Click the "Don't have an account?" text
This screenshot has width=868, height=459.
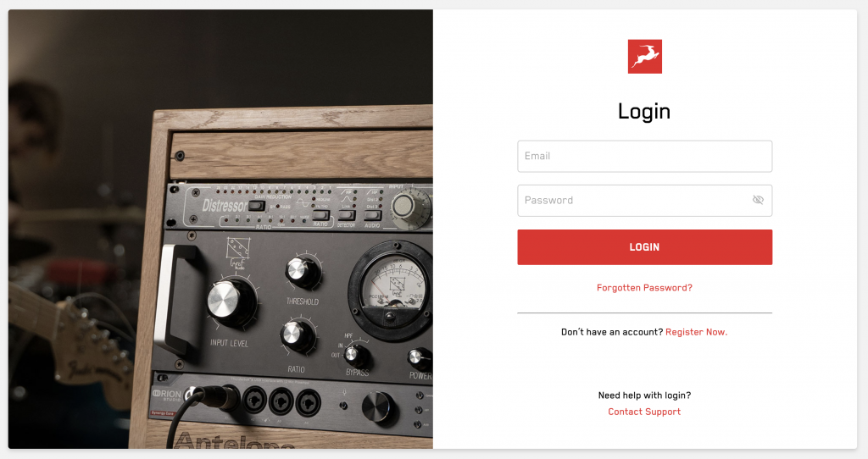(612, 332)
